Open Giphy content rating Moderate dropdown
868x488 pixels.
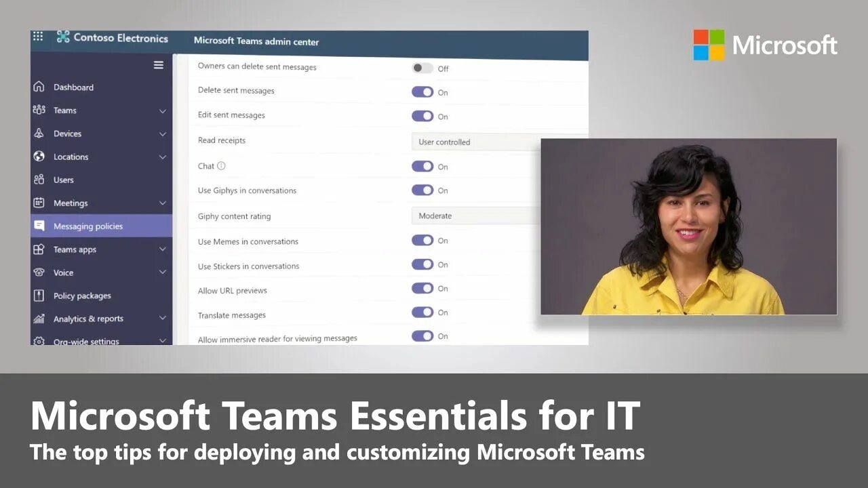(x=476, y=216)
